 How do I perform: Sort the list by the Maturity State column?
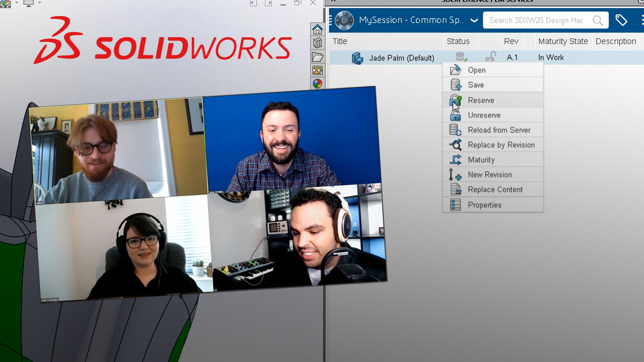coord(563,41)
